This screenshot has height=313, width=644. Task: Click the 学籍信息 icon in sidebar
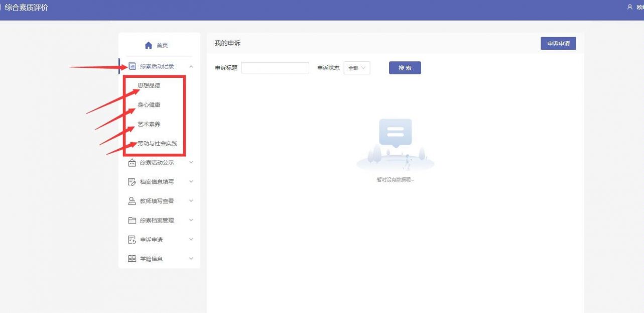point(132,258)
